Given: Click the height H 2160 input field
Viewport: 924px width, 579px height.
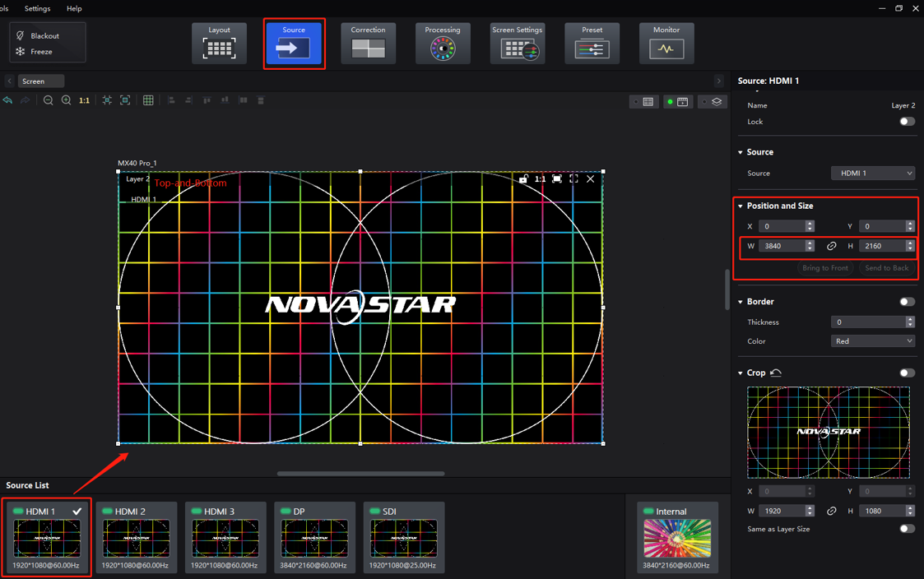Looking at the screenshot, I should (x=887, y=246).
